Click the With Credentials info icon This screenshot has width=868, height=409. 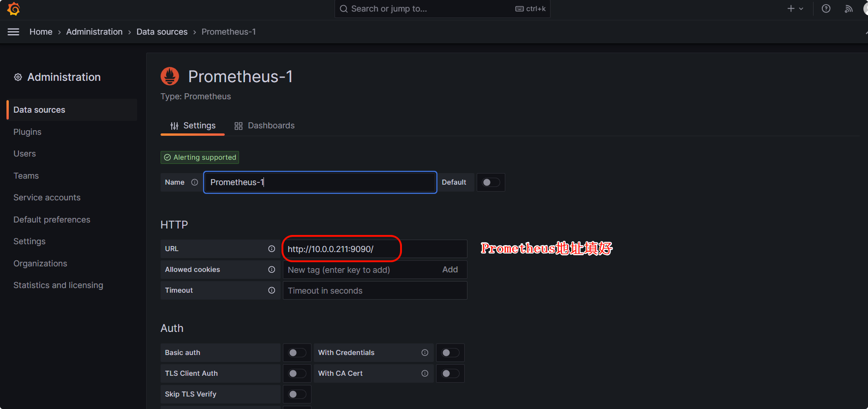tap(425, 353)
